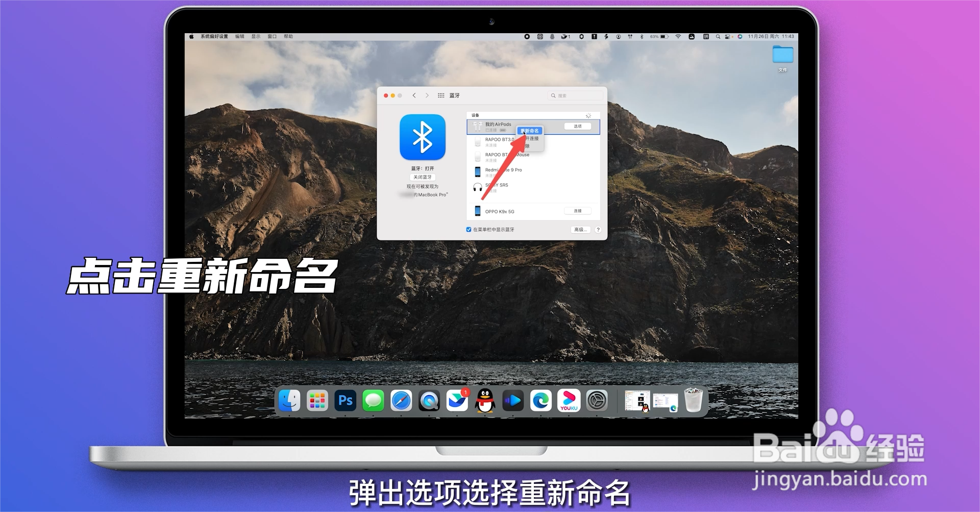This screenshot has height=512, width=980.
Task: Open Launchpad from the Dock
Action: [317, 401]
